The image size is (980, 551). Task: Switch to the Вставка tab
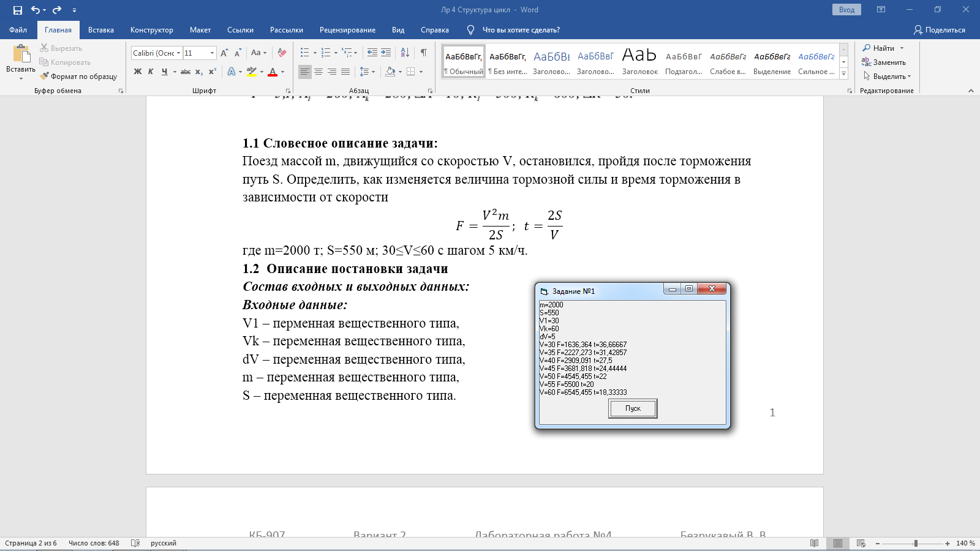[x=101, y=30]
